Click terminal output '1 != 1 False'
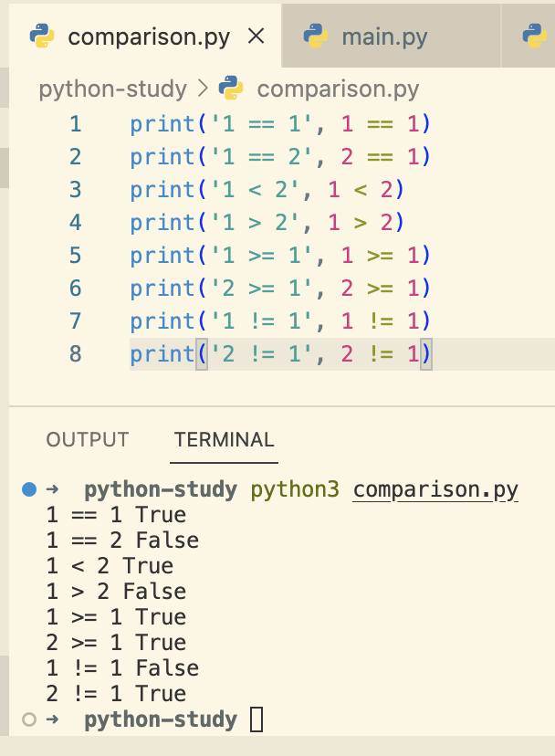Viewport: 555px width, 756px height. pos(122,668)
